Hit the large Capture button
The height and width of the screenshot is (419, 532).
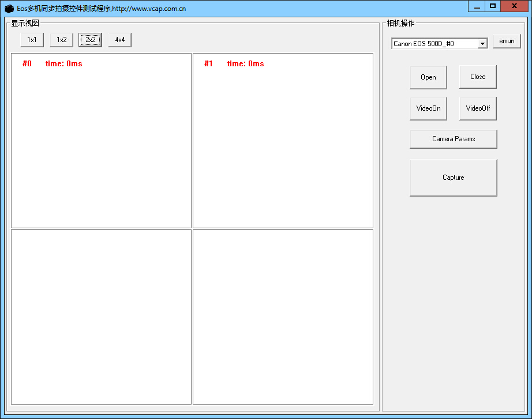pos(453,178)
